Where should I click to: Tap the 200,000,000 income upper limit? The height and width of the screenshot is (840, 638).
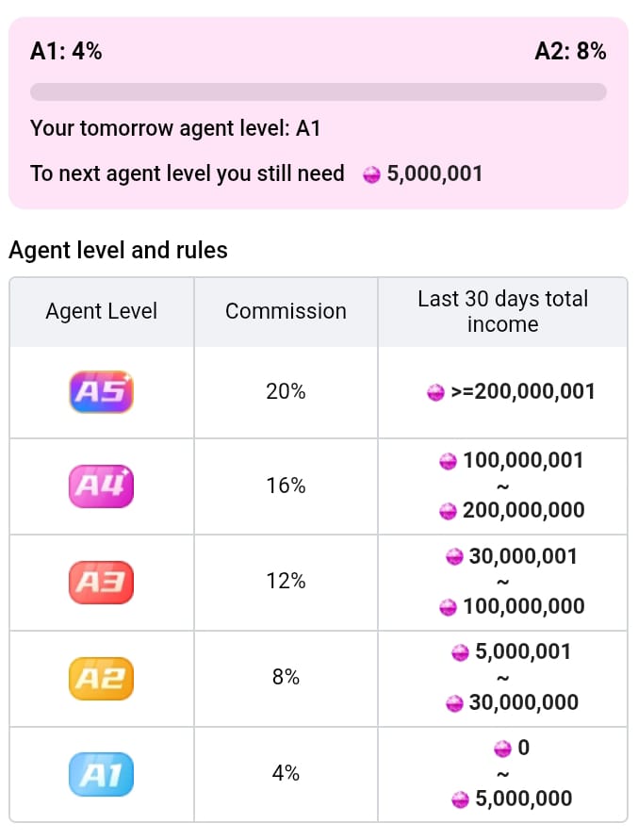pos(523,511)
